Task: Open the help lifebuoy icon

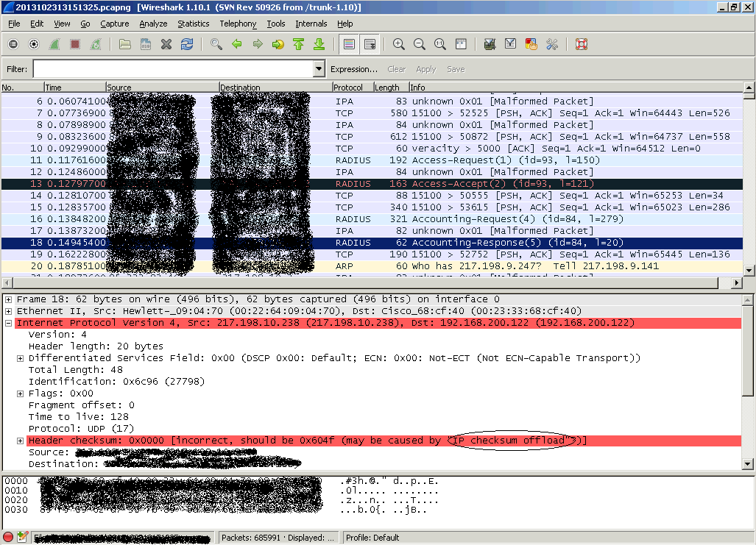Action: click(582, 44)
